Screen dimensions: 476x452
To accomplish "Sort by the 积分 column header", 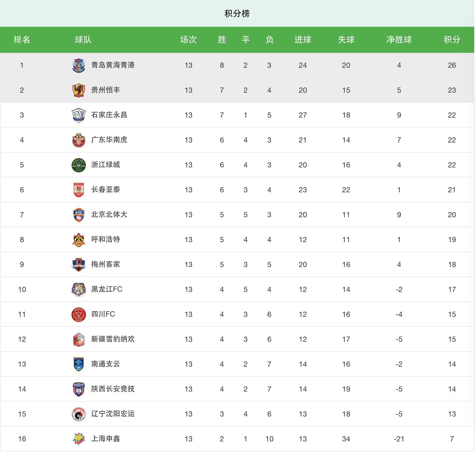I will (452, 39).
